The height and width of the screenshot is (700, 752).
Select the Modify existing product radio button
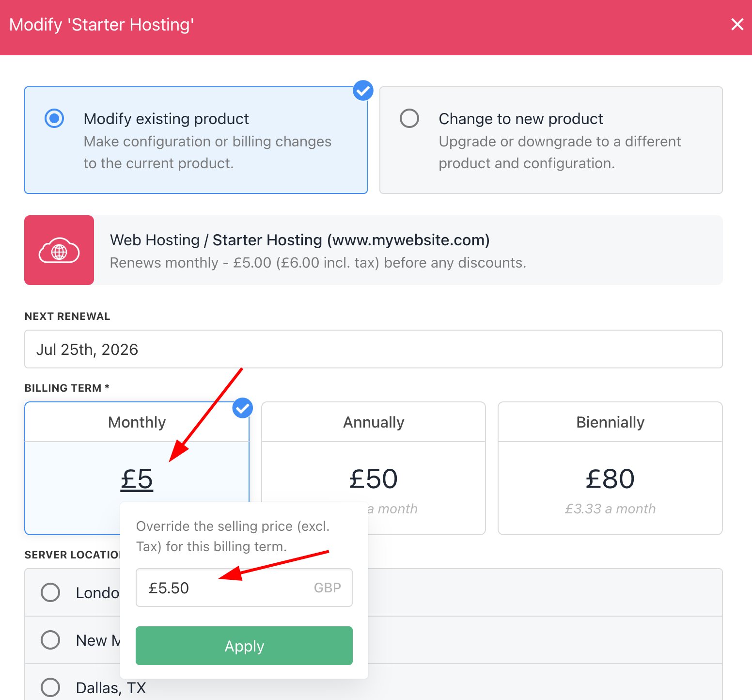click(54, 118)
